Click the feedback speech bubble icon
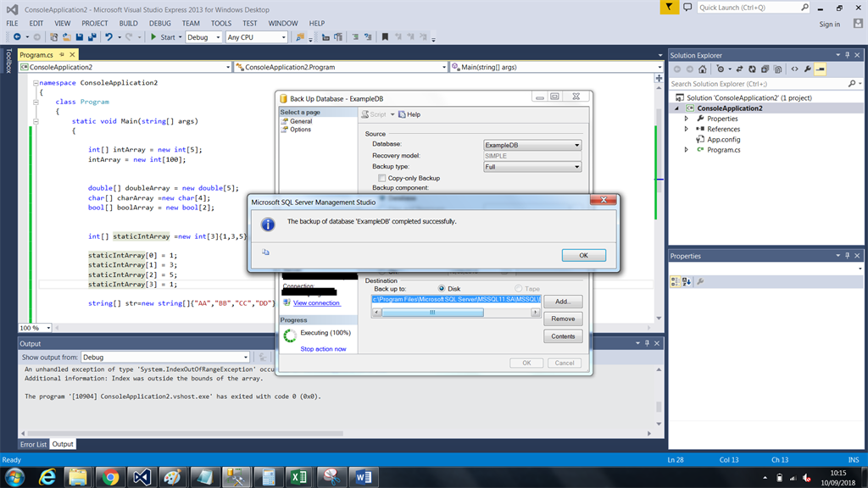 coord(687,7)
